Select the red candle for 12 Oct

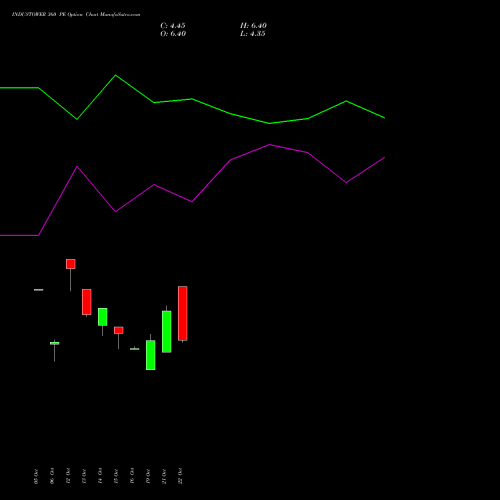click(x=71, y=264)
